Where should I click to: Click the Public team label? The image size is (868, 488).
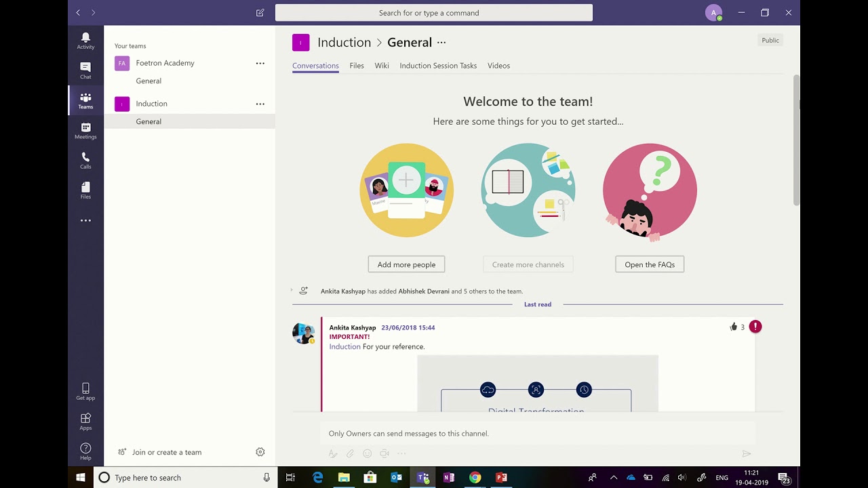tap(770, 40)
